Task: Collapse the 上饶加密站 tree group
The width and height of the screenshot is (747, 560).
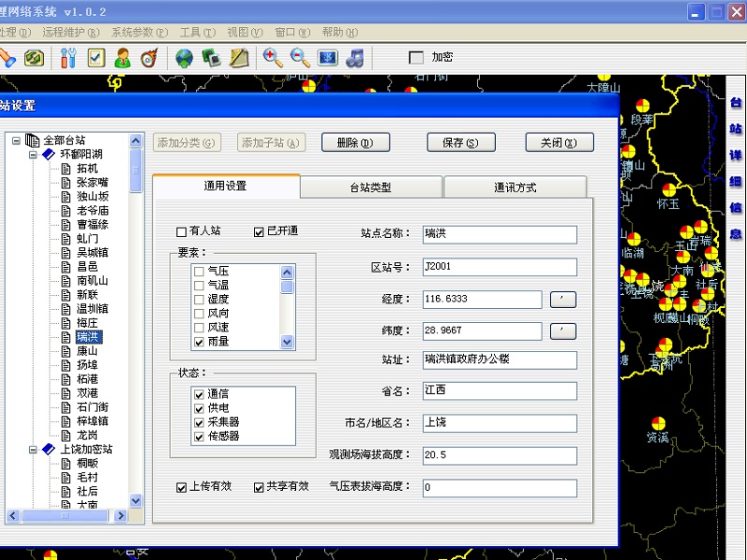Action: [34, 449]
